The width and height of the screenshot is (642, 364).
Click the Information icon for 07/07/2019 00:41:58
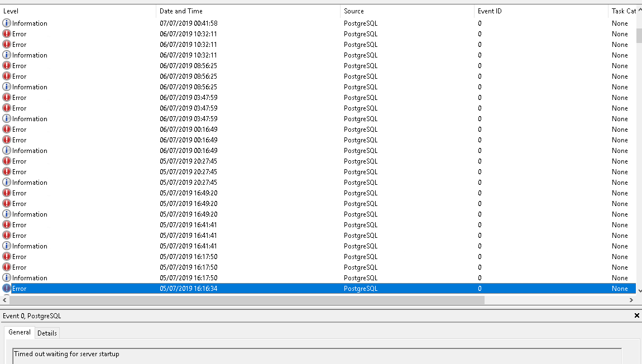7,23
